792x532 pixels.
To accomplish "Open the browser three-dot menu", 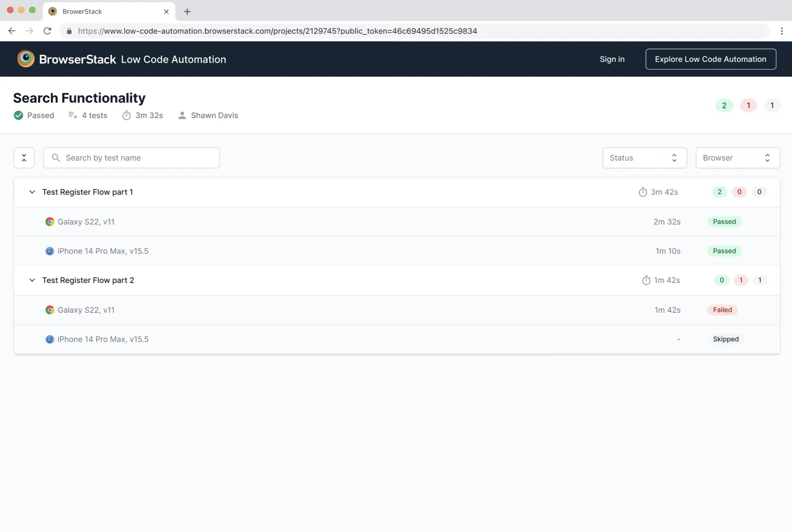I will (782, 31).
